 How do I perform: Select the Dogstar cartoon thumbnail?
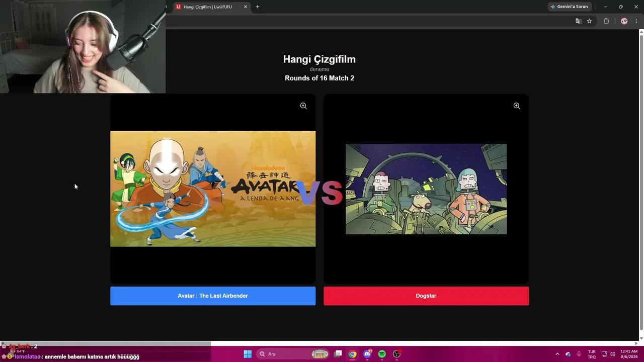pos(426,189)
